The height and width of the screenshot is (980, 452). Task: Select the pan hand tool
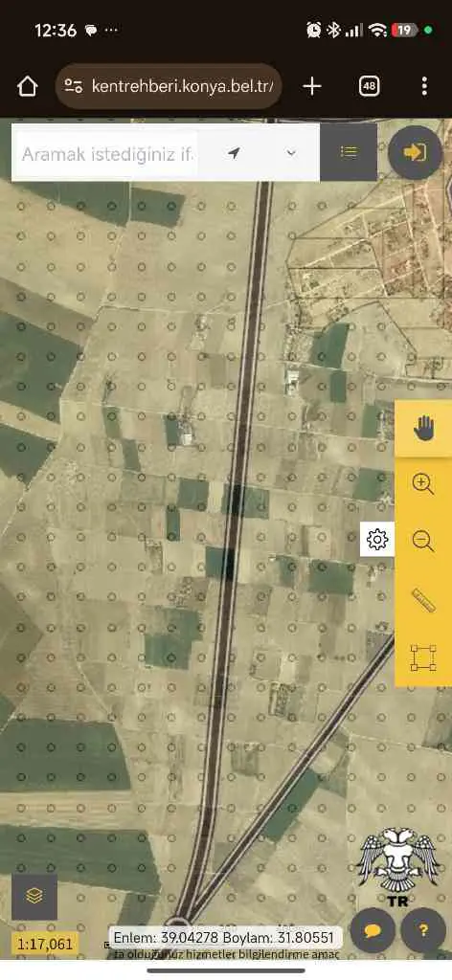click(x=423, y=429)
